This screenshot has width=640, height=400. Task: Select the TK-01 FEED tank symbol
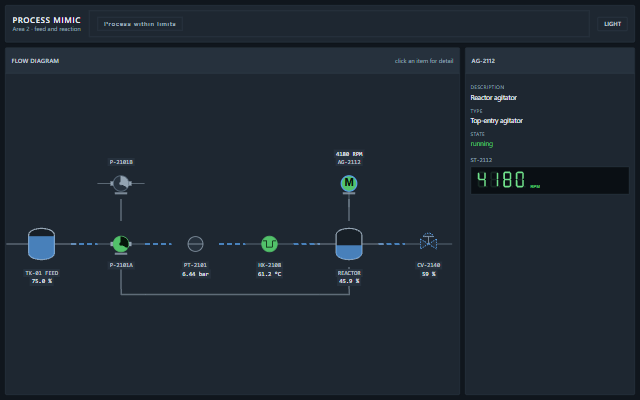point(41,244)
